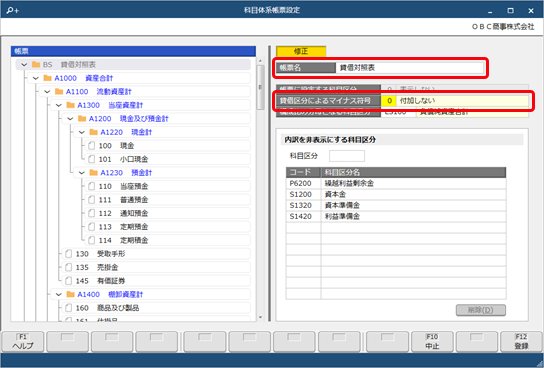Screen dimensions: 544x368
Task: Select the S1420 利益準備金 table row
Action: coord(396,217)
